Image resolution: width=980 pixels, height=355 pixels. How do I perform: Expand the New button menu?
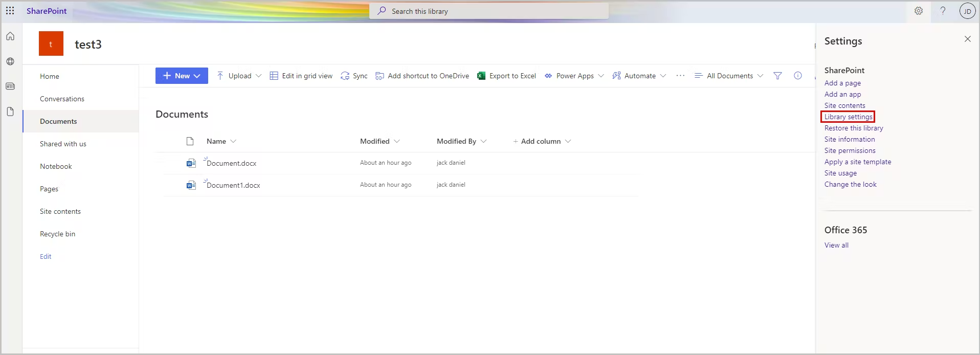click(182, 76)
